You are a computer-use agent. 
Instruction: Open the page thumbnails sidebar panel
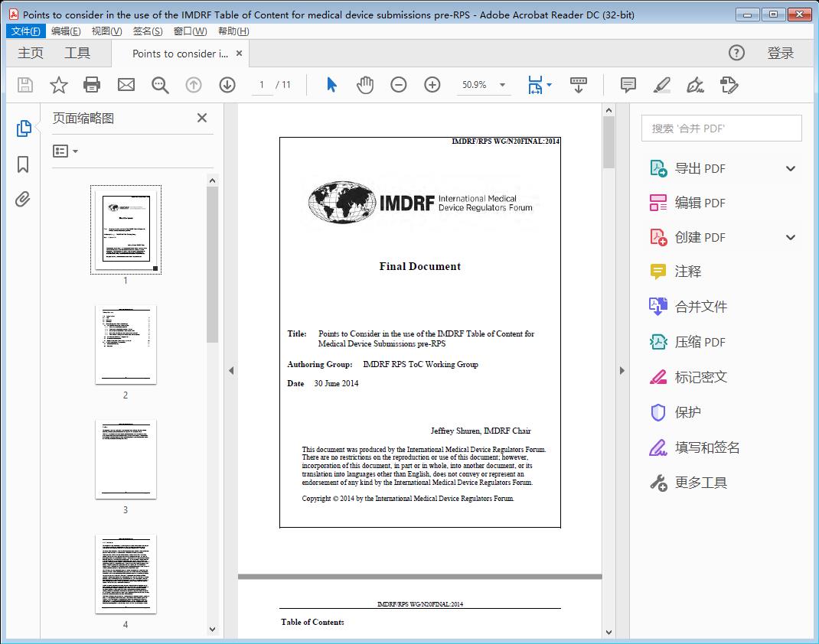click(23, 128)
